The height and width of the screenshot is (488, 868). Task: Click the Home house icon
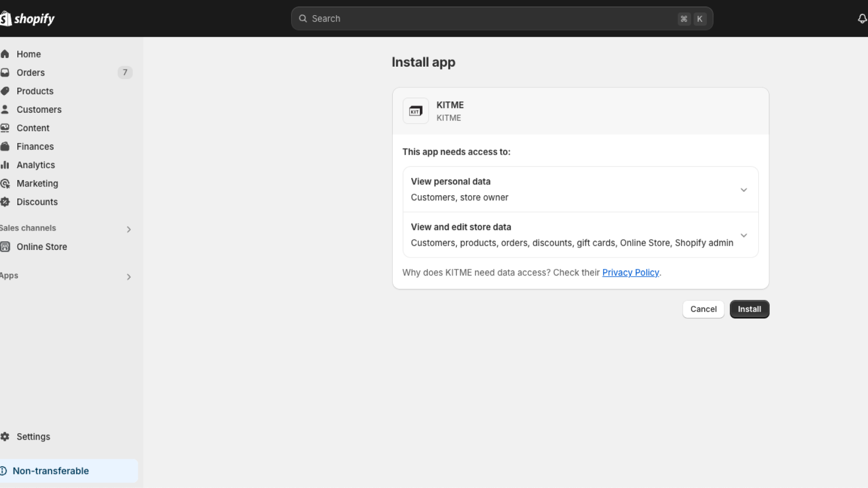coord(5,54)
